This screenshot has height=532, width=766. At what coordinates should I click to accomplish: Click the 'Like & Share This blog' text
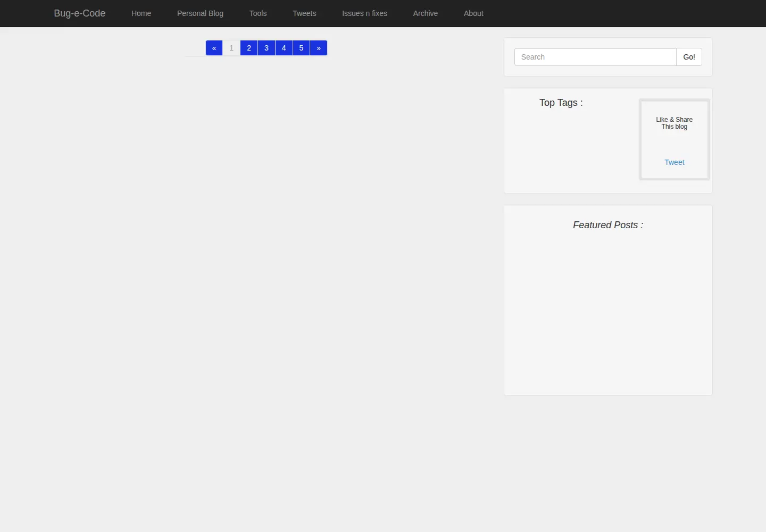(x=675, y=123)
